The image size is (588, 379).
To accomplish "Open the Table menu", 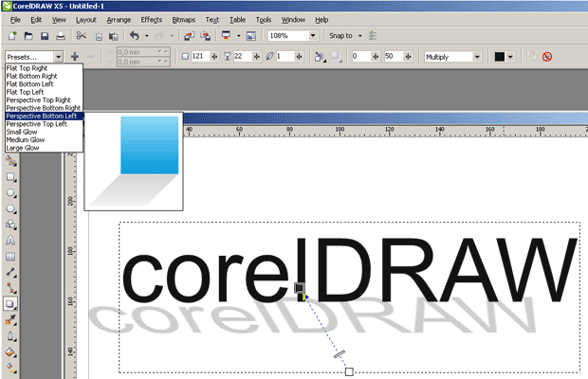I will (237, 20).
